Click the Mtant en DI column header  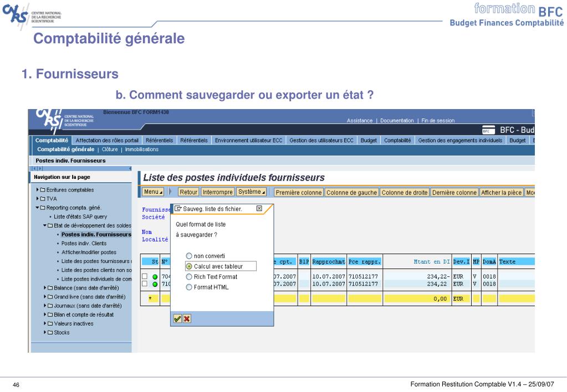[x=417, y=261]
